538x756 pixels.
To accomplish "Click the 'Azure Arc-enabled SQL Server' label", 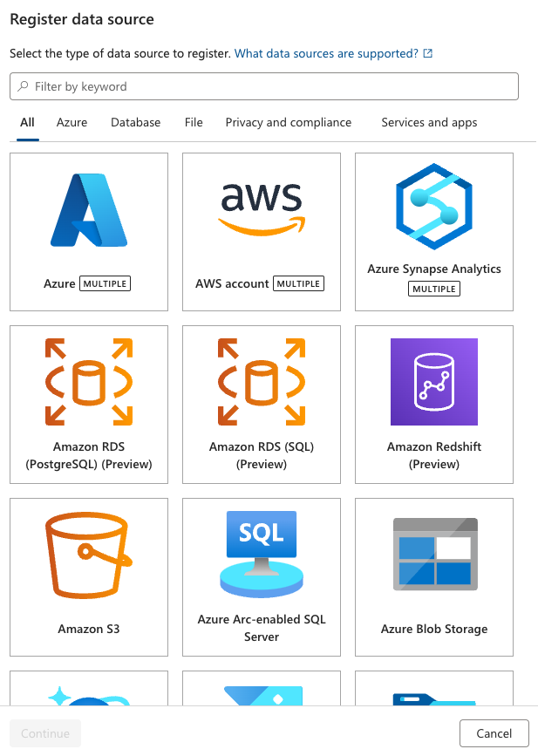I will [262, 628].
